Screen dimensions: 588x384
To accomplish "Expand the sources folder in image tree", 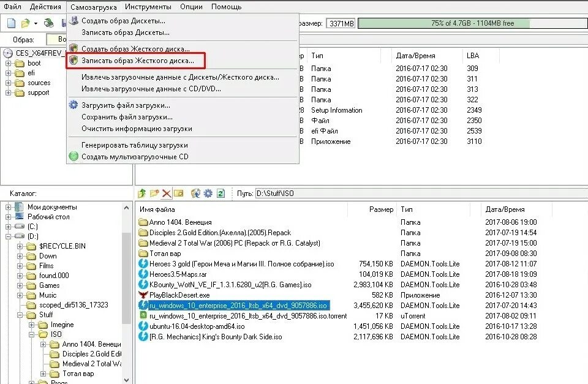I will [8, 83].
